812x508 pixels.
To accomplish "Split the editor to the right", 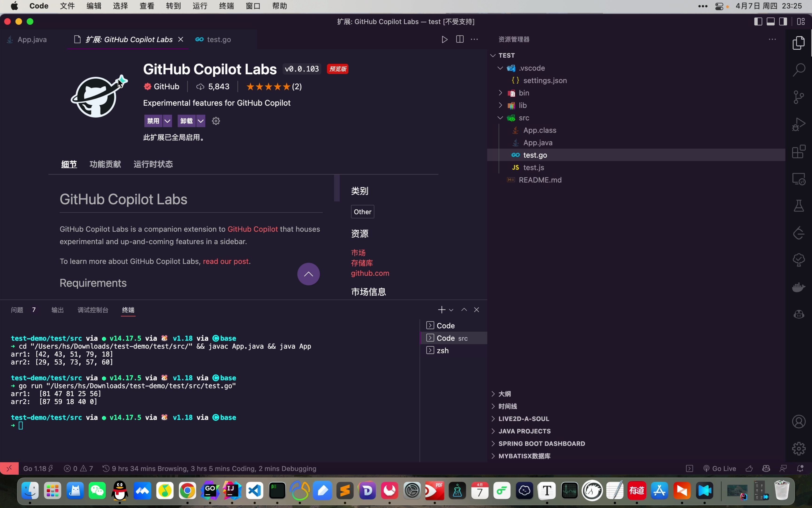I will 460,39.
